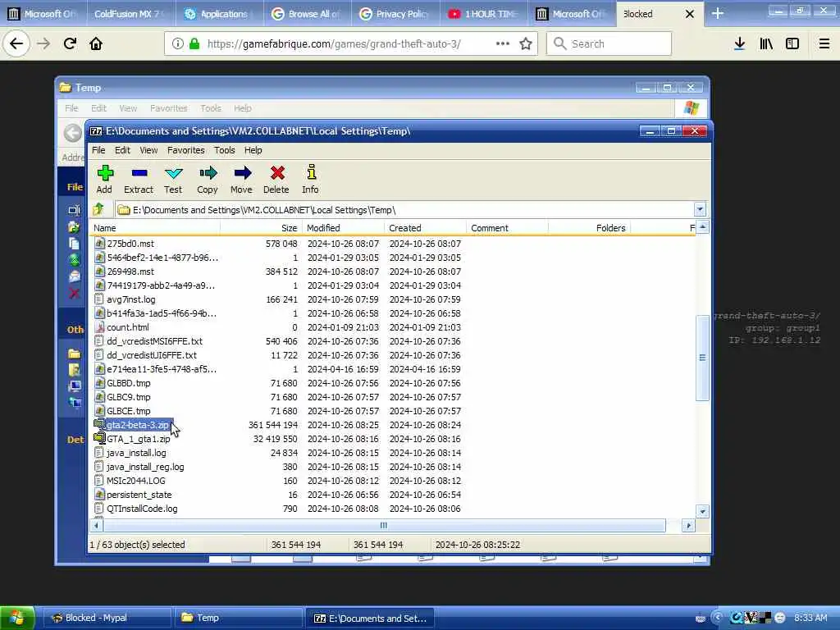Image resolution: width=840 pixels, height=630 pixels.
Task: Switch to the Browse All browser tab
Action: pyautogui.click(x=308, y=14)
